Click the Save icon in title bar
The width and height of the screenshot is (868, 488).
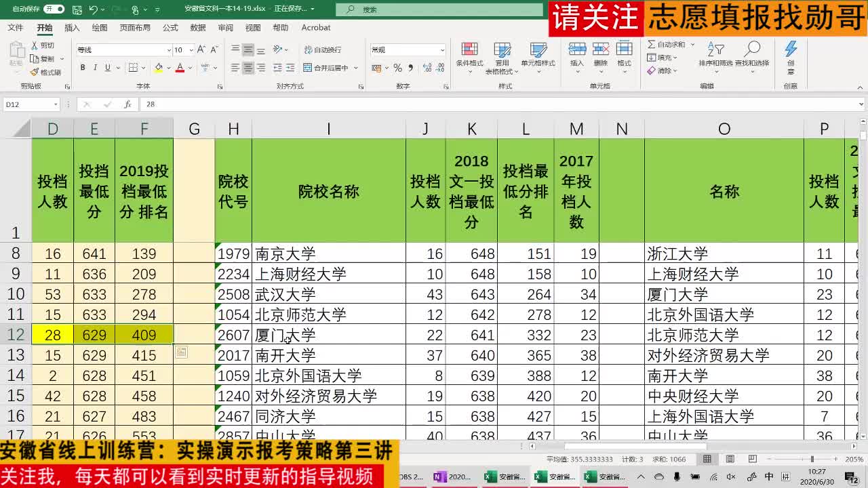pos(76,9)
